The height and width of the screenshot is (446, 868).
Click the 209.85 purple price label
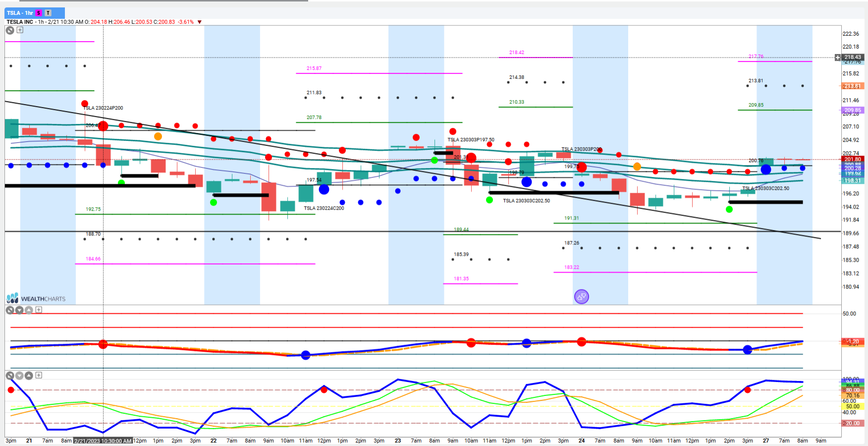coord(853,111)
